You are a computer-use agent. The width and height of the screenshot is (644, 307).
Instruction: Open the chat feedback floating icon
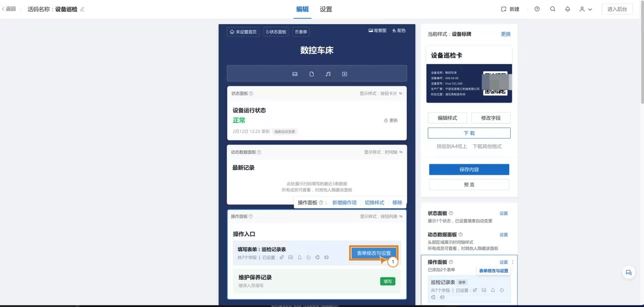629,272
